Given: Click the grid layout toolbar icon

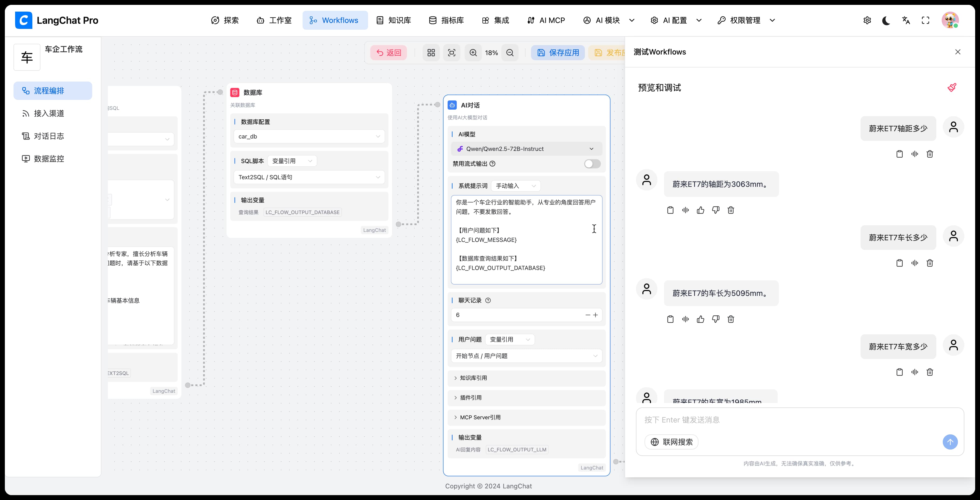Looking at the screenshot, I should [431, 53].
